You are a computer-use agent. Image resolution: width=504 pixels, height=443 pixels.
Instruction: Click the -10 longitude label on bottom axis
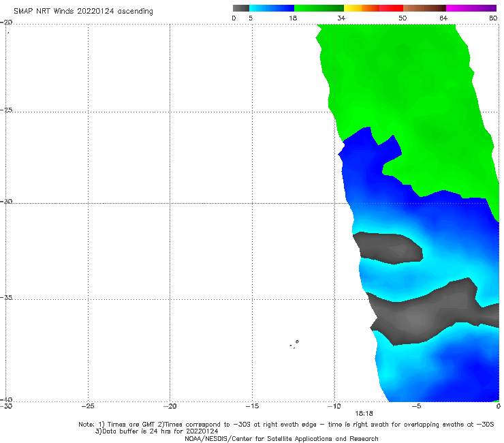[334, 406]
